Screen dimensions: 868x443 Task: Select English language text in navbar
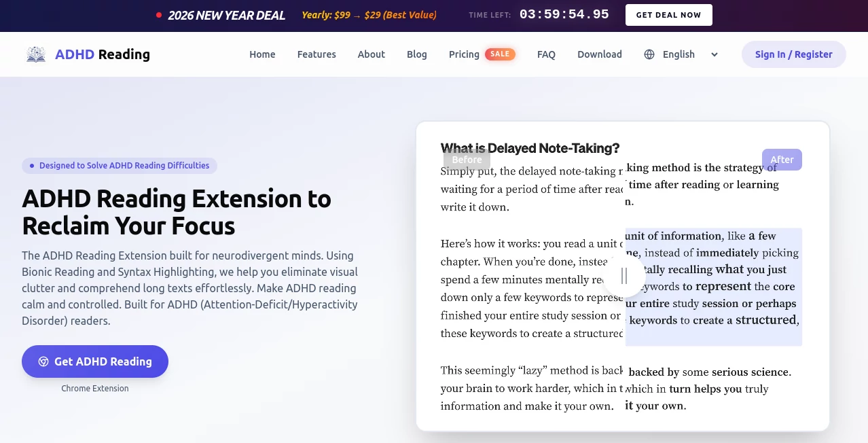click(679, 54)
